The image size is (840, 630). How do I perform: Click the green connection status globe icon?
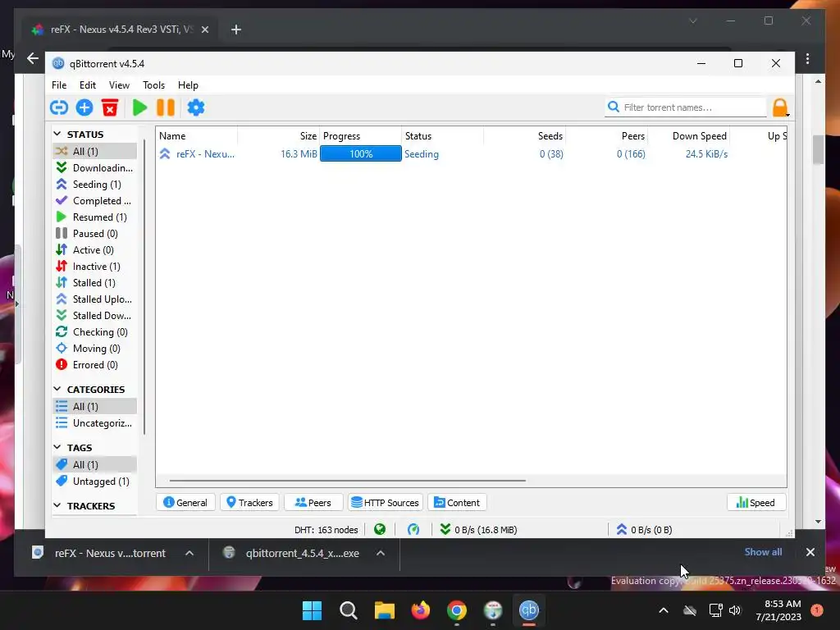tap(380, 530)
